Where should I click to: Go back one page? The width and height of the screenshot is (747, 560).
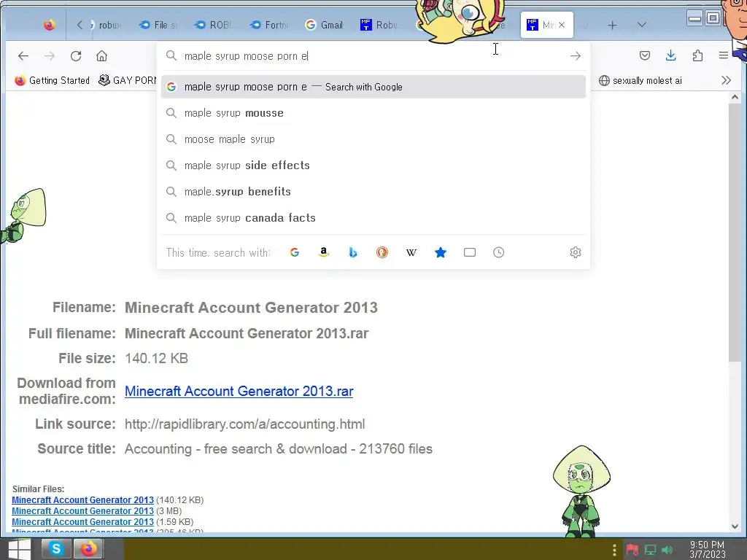[23, 56]
